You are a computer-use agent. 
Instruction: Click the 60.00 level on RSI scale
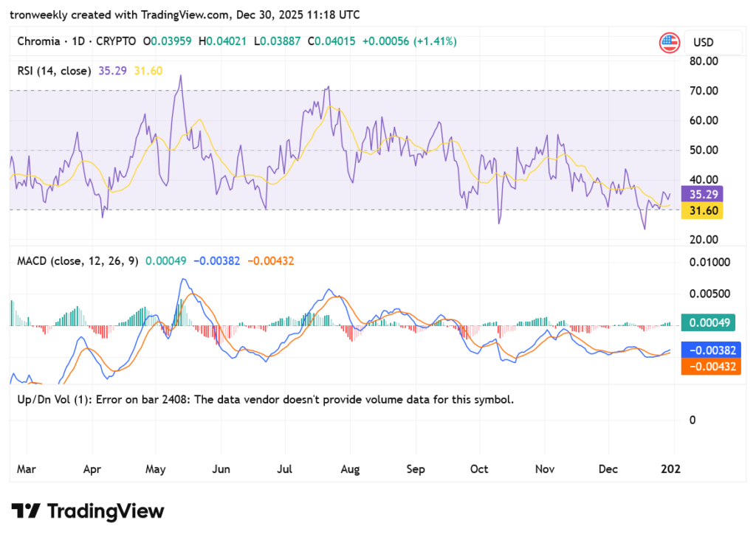(x=704, y=120)
